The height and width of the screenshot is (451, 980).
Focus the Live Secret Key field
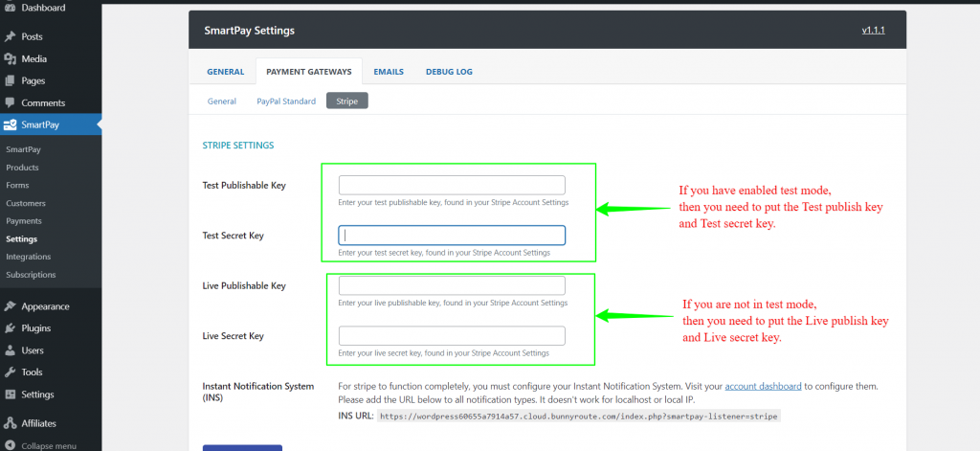click(452, 335)
